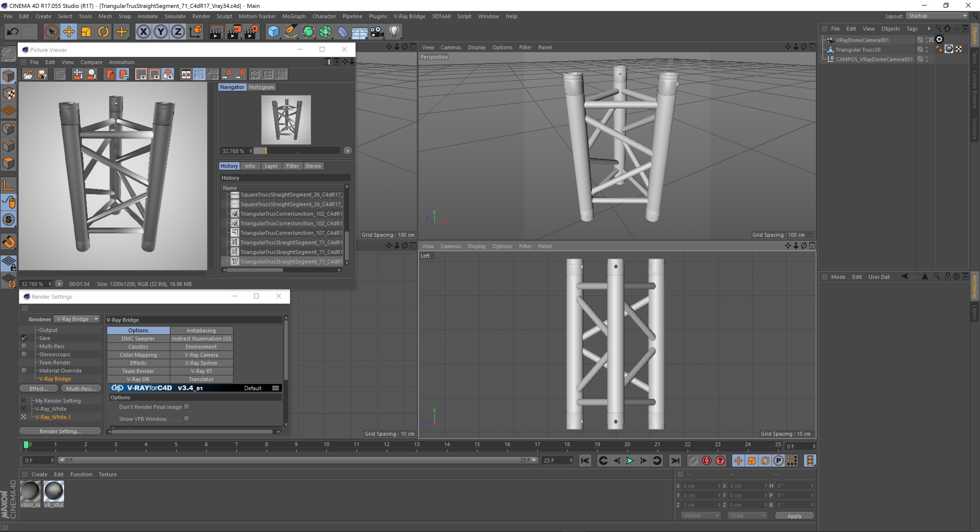Select the Scale tool in the main toolbar
980x532 pixels.
point(86,32)
